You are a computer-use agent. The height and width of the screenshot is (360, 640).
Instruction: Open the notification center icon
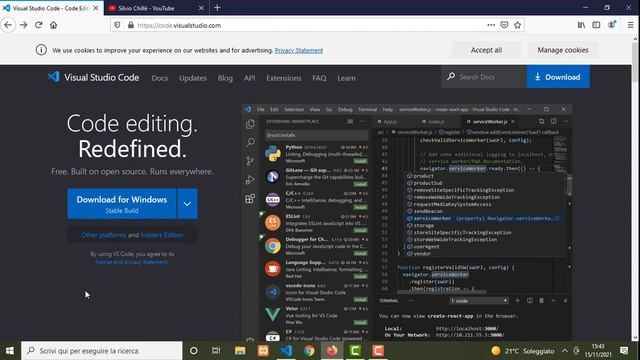point(624,351)
